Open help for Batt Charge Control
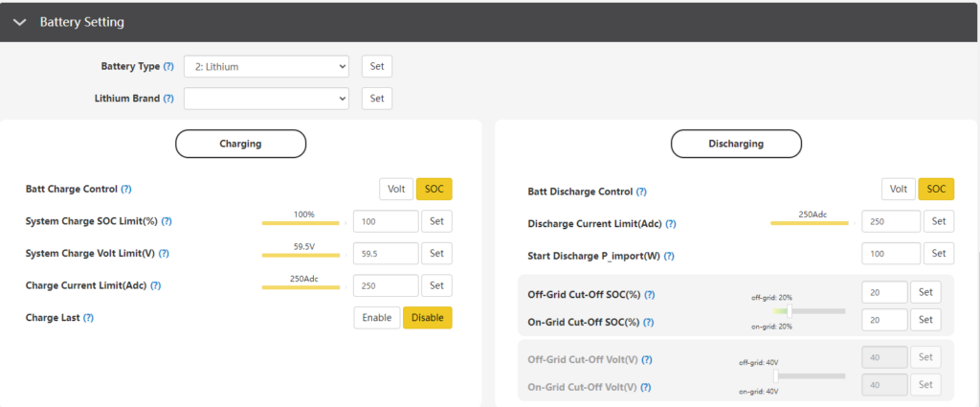Viewport: 980px width, 407px height. point(126,190)
